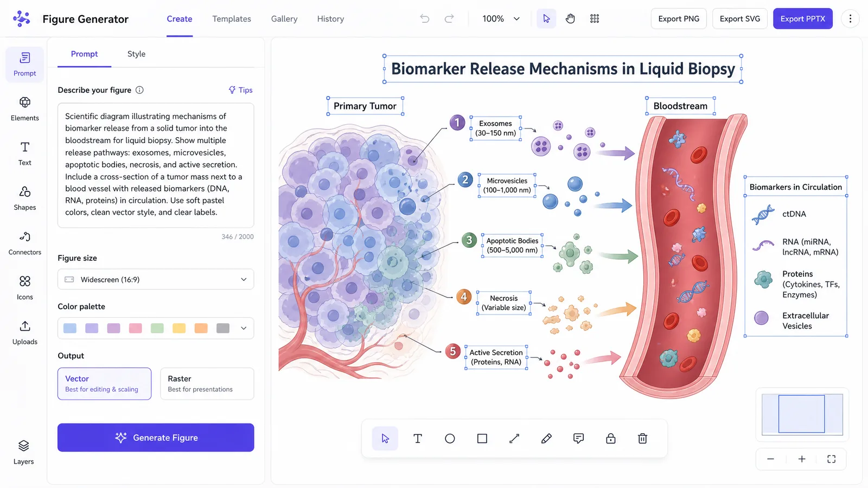Viewport: 868px width, 488px height.
Task: Select the Text sidebar tool
Action: pos(25,153)
